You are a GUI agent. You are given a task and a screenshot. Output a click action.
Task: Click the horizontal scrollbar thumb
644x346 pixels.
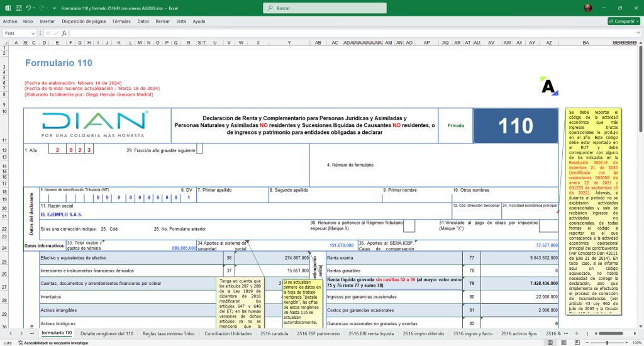[611, 333]
